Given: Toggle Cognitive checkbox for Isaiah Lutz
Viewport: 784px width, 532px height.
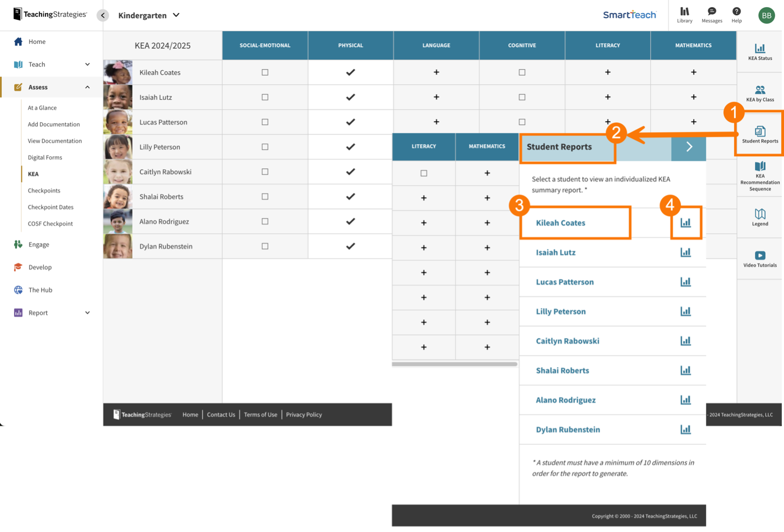Looking at the screenshot, I should point(522,97).
